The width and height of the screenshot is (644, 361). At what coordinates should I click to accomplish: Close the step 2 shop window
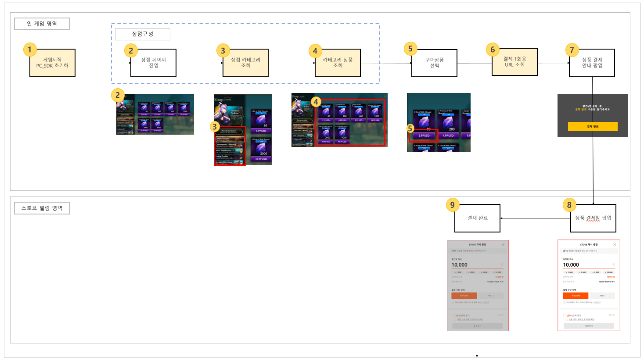pos(192,96)
